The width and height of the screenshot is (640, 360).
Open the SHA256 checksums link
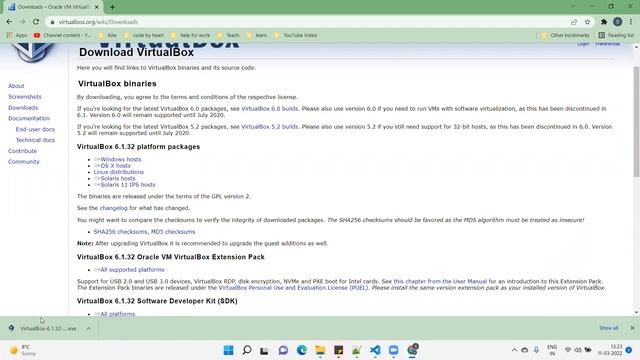pos(120,231)
